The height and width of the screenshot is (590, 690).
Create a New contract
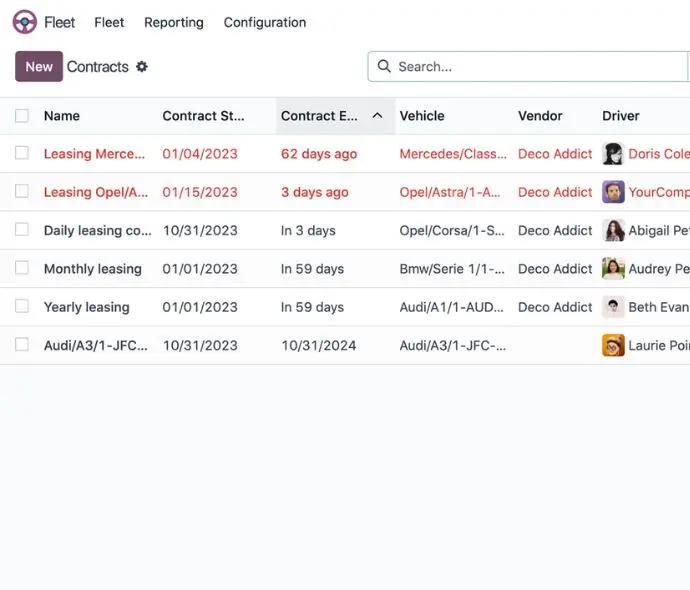(39, 66)
